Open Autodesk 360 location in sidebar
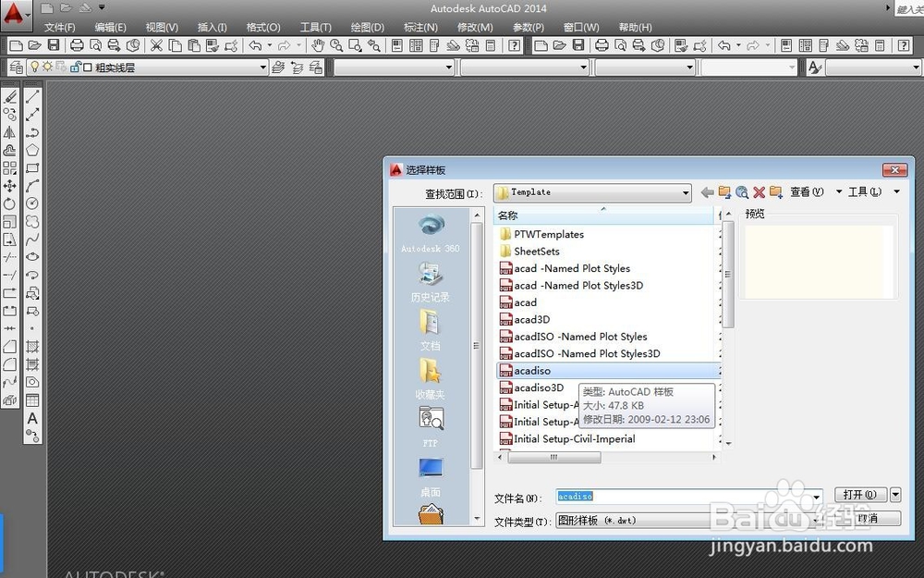924x578 pixels. click(431, 234)
